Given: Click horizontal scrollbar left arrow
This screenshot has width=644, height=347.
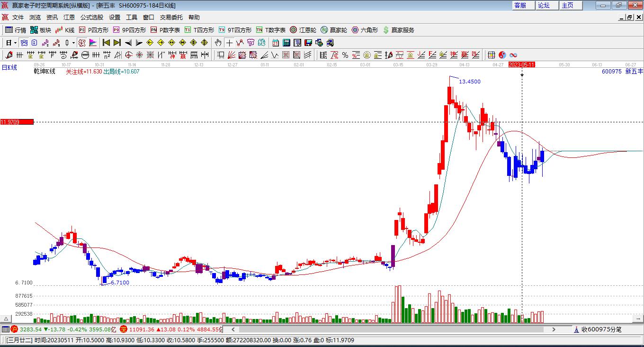Looking at the screenshot, I should pyautogui.click(x=233, y=329).
